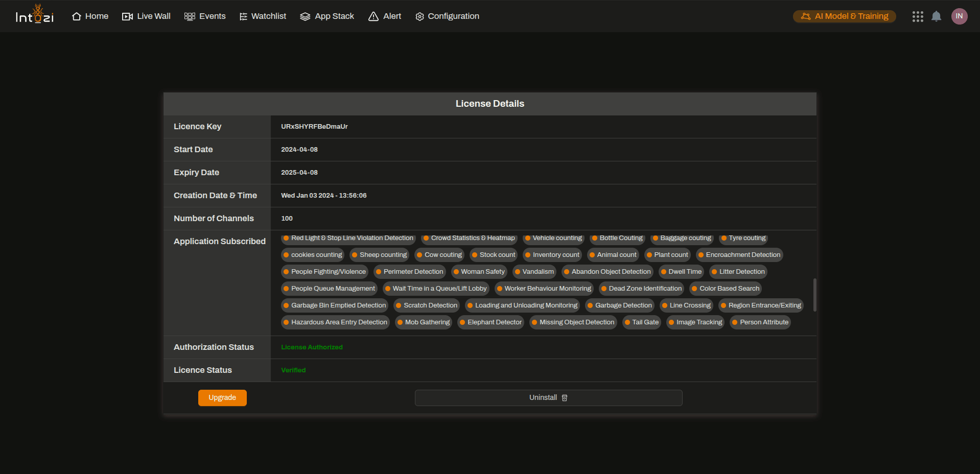The image size is (980, 474).
Task: Click the Configuration gear icon
Action: click(419, 16)
